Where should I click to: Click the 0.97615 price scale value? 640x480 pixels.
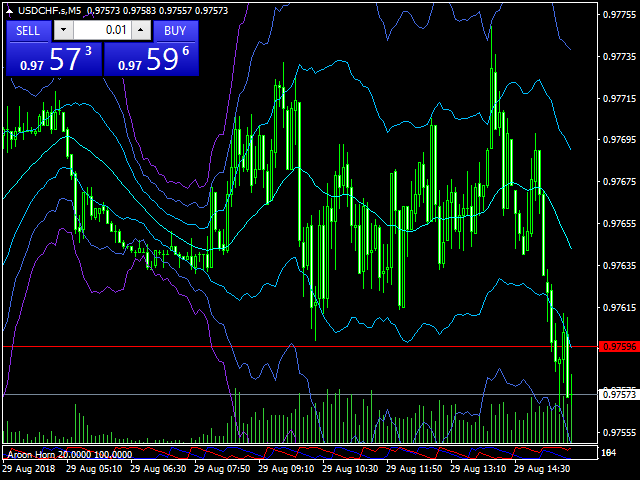620,307
